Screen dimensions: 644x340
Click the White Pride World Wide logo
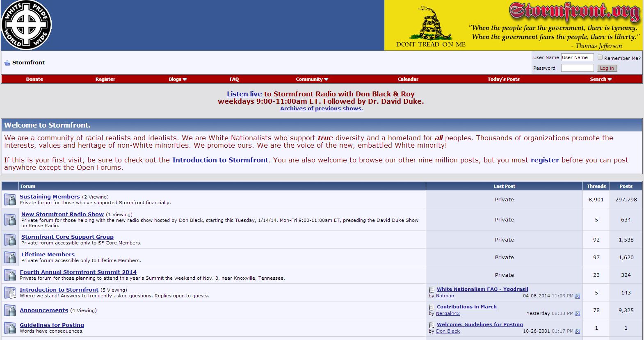point(26,25)
